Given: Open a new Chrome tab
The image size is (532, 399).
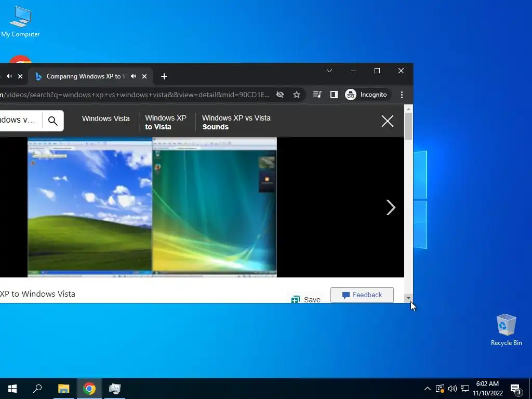Looking at the screenshot, I should (x=164, y=76).
